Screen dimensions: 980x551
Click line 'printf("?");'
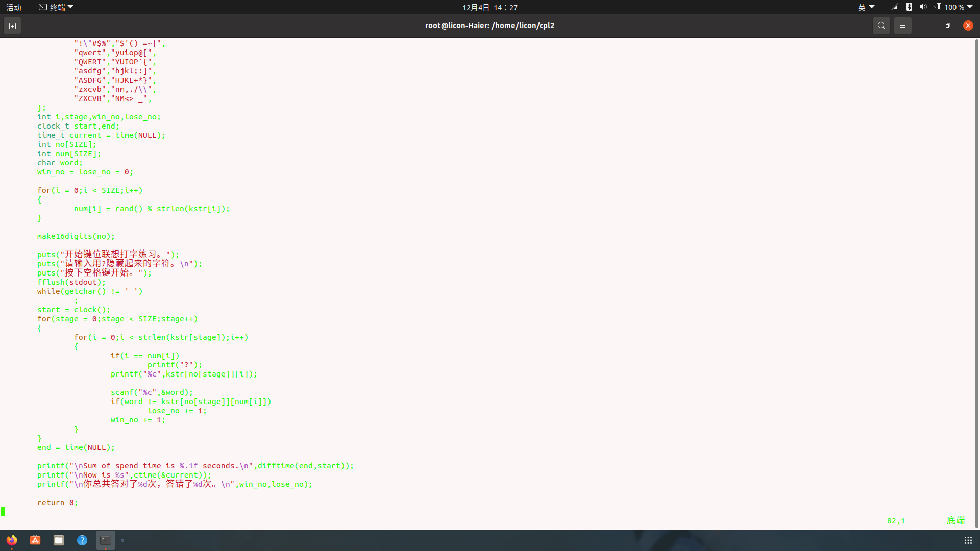tap(175, 365)
